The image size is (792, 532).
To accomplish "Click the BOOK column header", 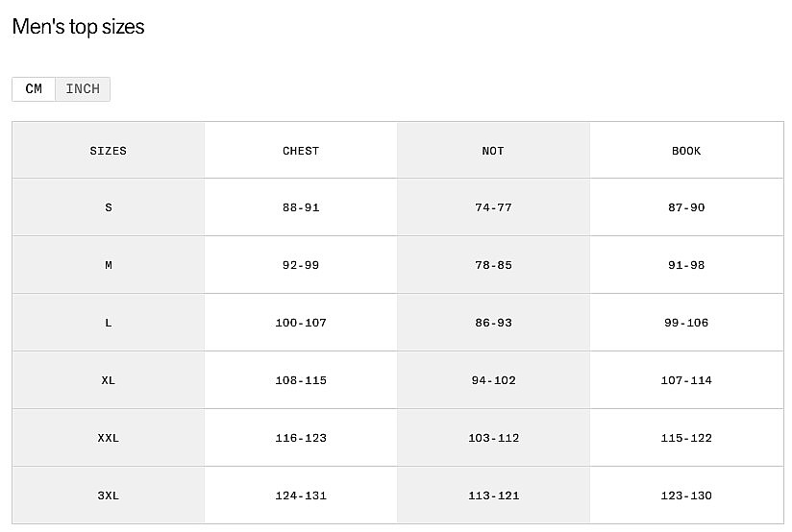I will (686, 151).
